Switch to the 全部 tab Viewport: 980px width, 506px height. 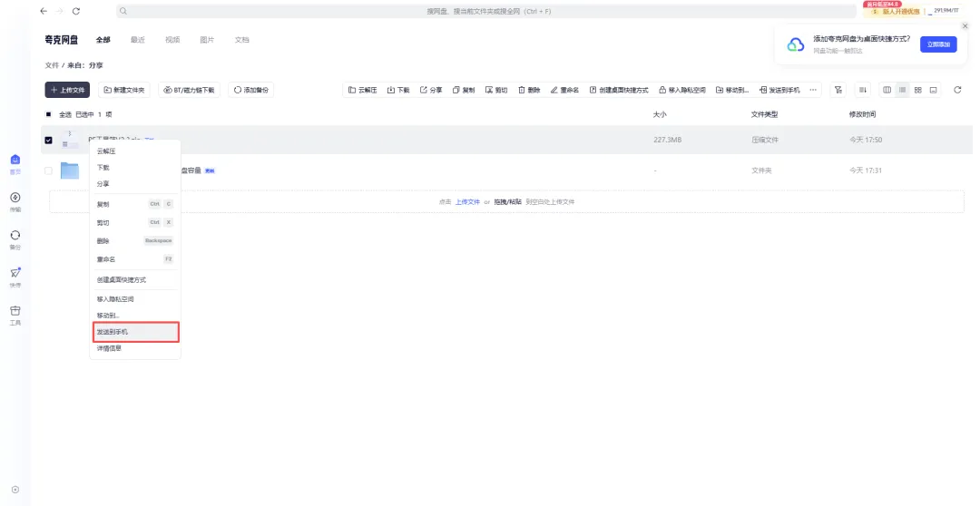(x=103, y=40)
